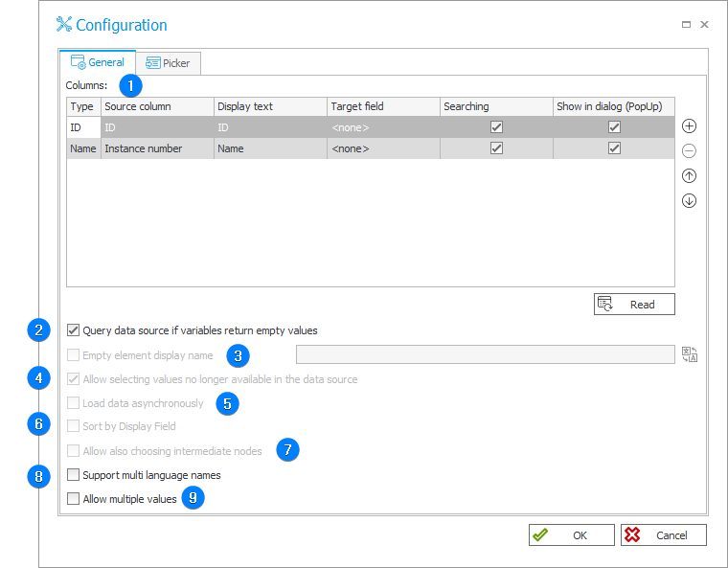Click the Type cell 'Name'
728x568 pixels.
[x=83, y=148]
